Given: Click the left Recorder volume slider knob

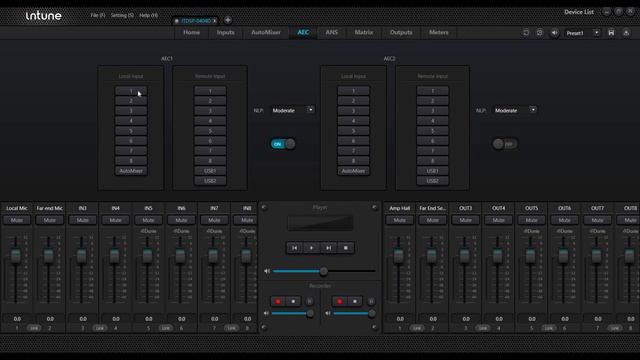Looking at the screenshot, I should tap(310, 313).
